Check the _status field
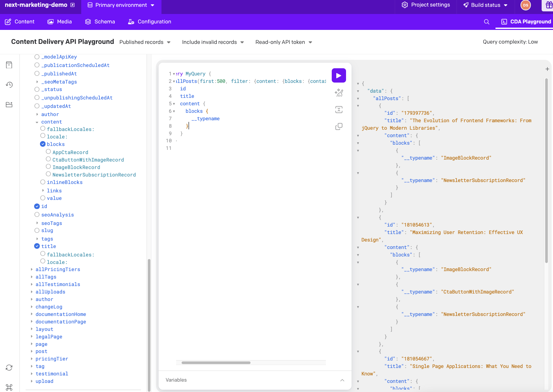Screen dimensions: 553x392 (37, 89)
